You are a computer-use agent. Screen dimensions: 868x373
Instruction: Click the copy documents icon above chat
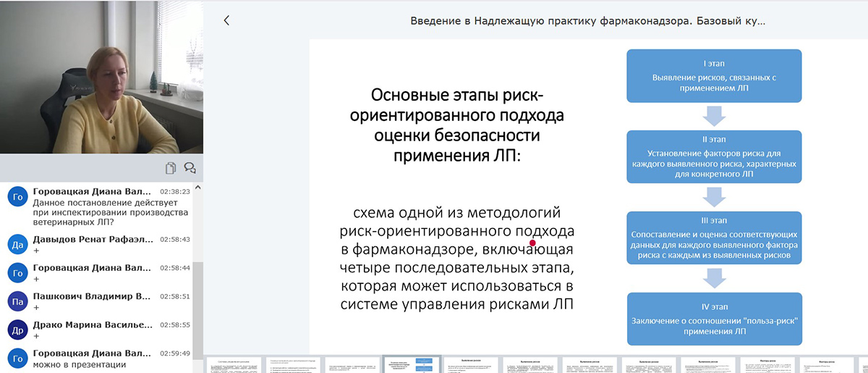pos(171,168)
